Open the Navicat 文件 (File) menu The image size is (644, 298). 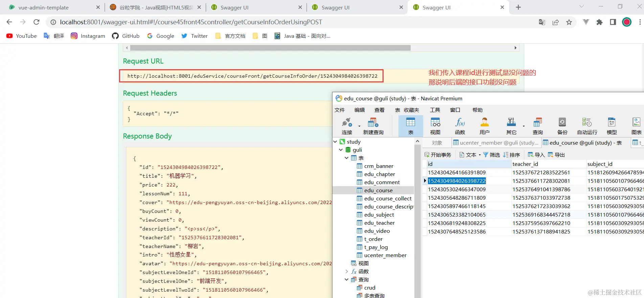(x=340, y=110)
